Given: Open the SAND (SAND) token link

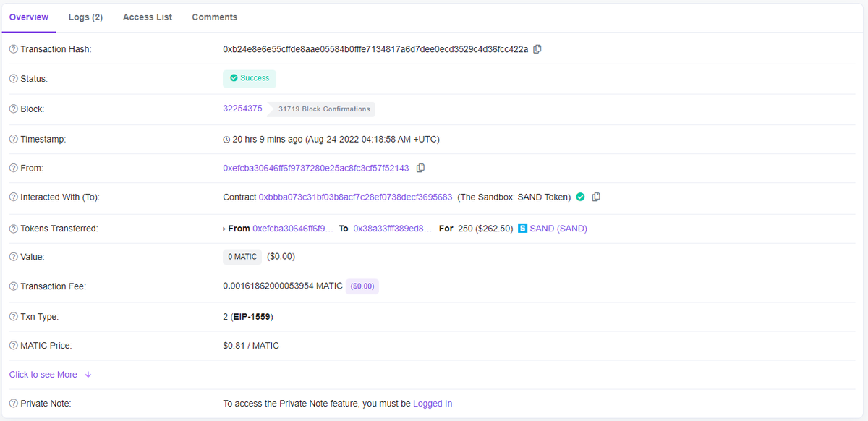Looking at the screenshot, I should coord(558,229).
